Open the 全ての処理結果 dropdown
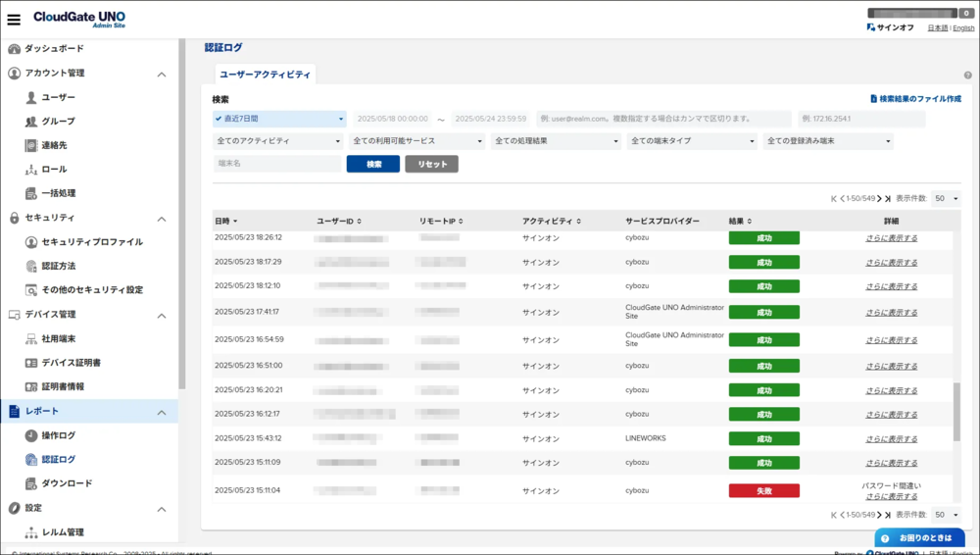Image resolution: width=980 pixels, height=555 pixels. tap(556, 141)
